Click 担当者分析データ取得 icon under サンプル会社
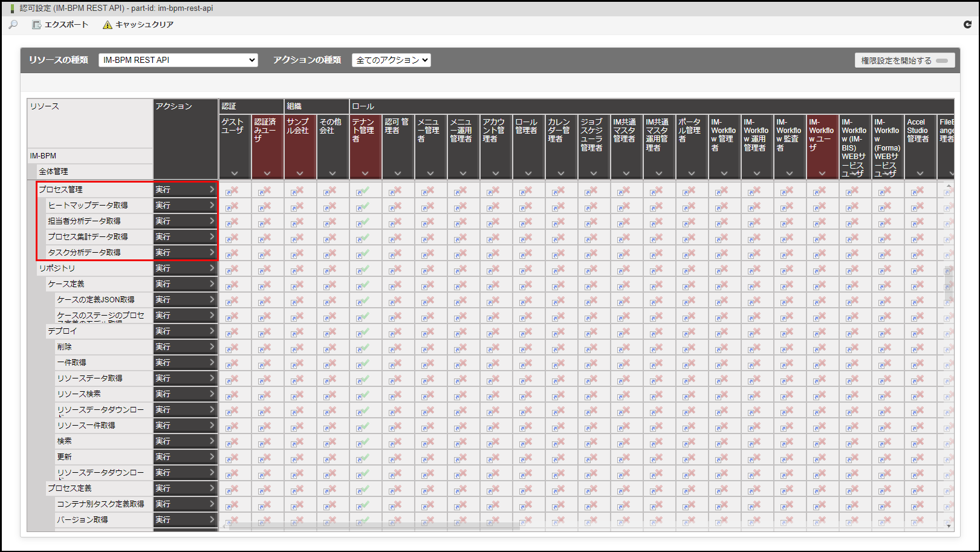This screenshot has height=552, width=980. click(x=297, y=222)
